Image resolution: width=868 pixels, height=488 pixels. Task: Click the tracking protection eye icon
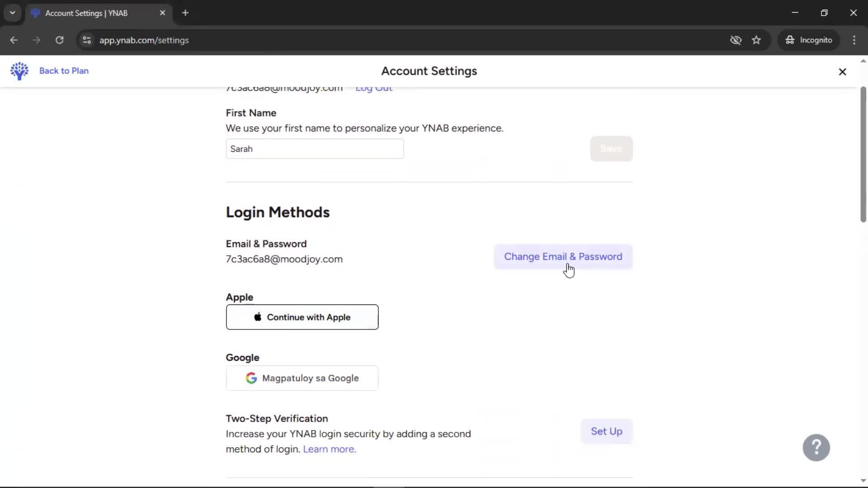point(736,40)
